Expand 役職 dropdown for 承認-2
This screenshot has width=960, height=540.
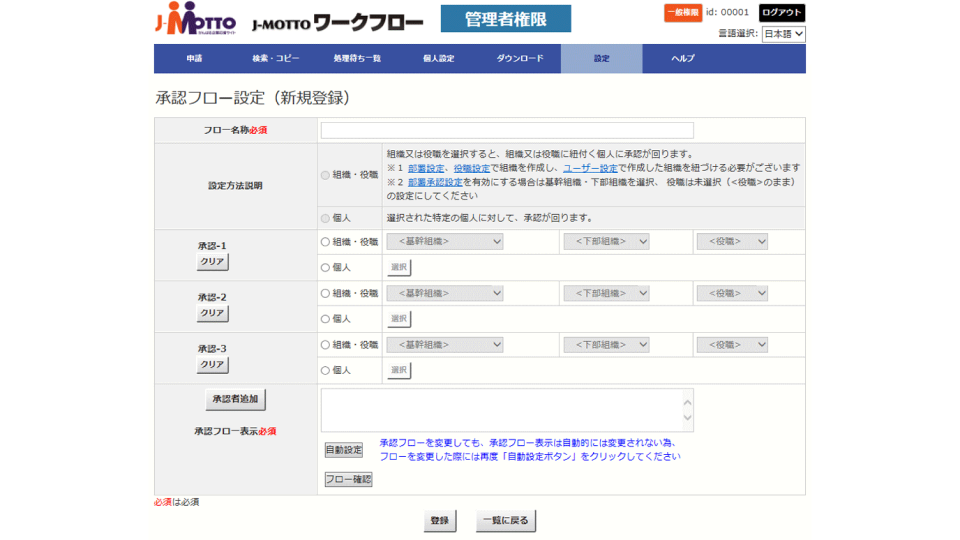point(732,293)
